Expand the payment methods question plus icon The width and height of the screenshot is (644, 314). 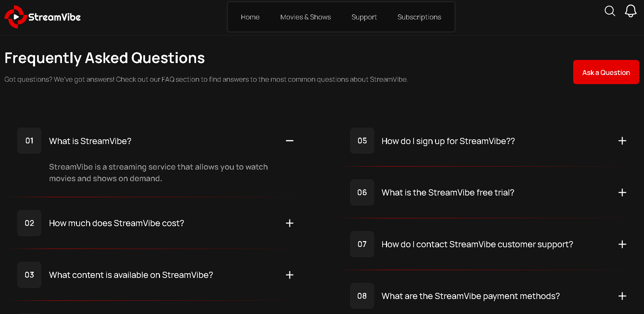(x=622, y=296)
